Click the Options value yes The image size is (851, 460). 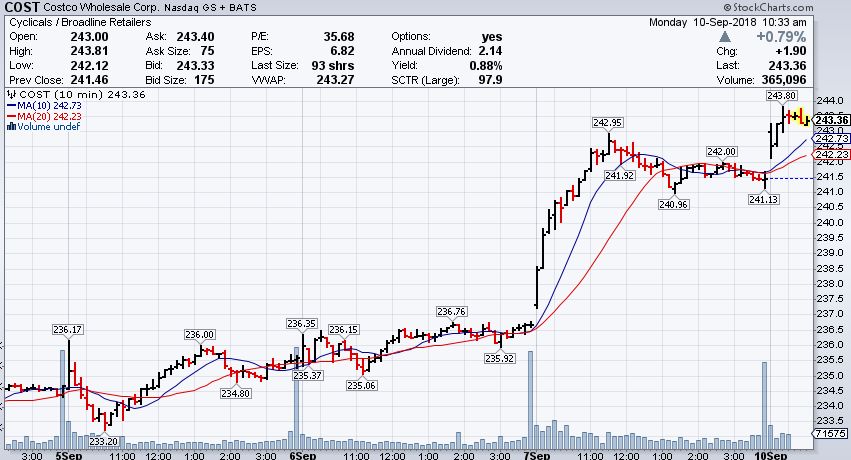tap(492, 37)
